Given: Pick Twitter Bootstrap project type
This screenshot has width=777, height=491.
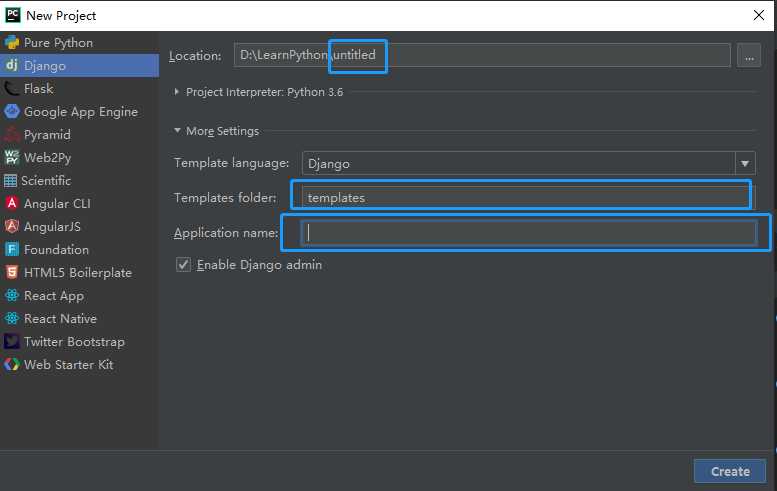Looking at the screenshot, I should [79, 341].
